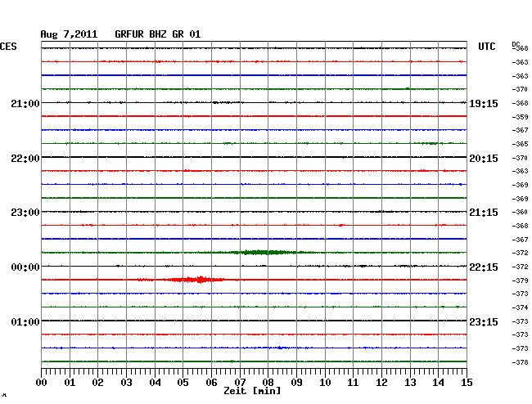Screen dimensions: 532x404
Task: Click the "-359" DC offset value
Action: pos(520,117)
